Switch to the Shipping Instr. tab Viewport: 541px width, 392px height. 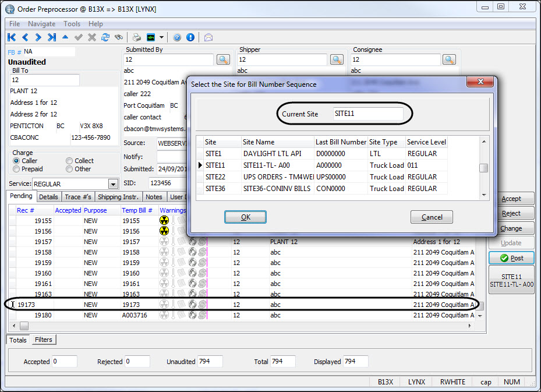(118, 197)
